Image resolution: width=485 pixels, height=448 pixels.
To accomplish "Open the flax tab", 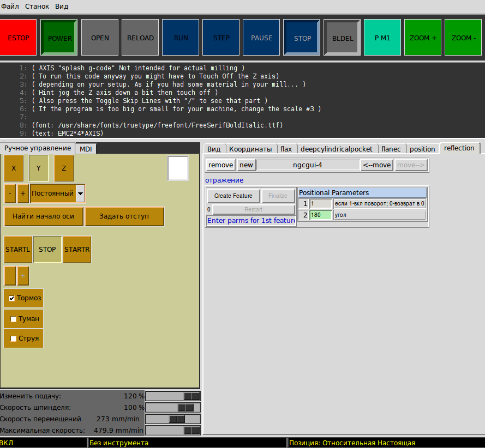I will tap(286, 149).
